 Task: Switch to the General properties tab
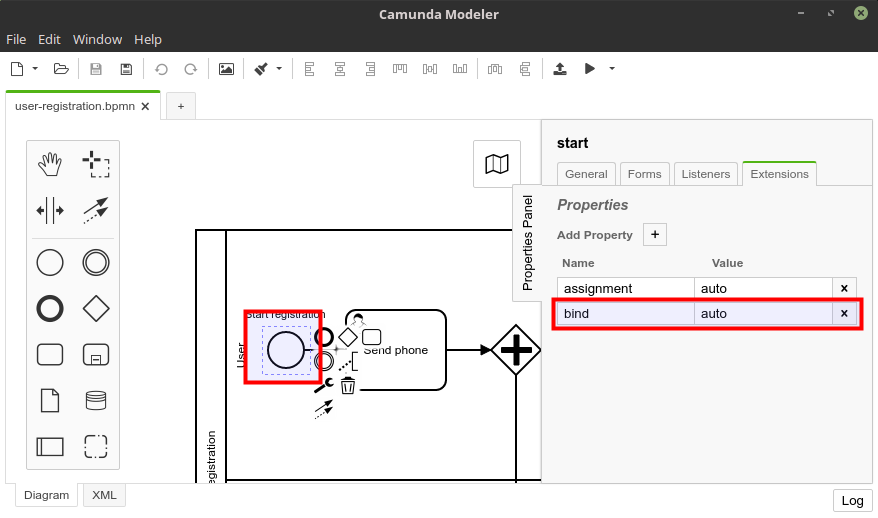tap(586, 174)
